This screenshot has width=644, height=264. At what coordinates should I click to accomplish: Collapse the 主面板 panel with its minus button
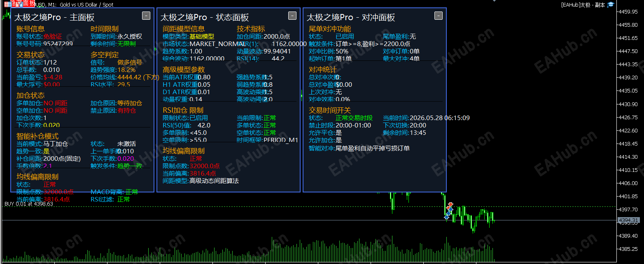146,16
